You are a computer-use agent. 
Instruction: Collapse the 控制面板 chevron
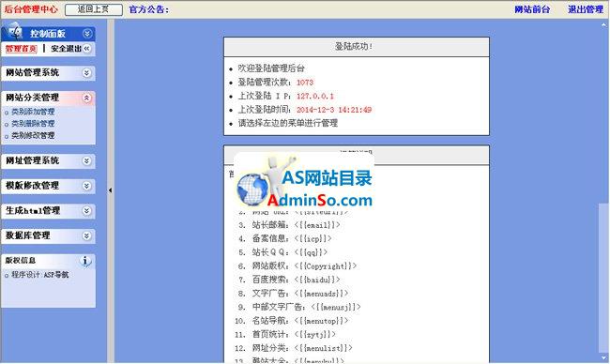(x=87, y=34)
